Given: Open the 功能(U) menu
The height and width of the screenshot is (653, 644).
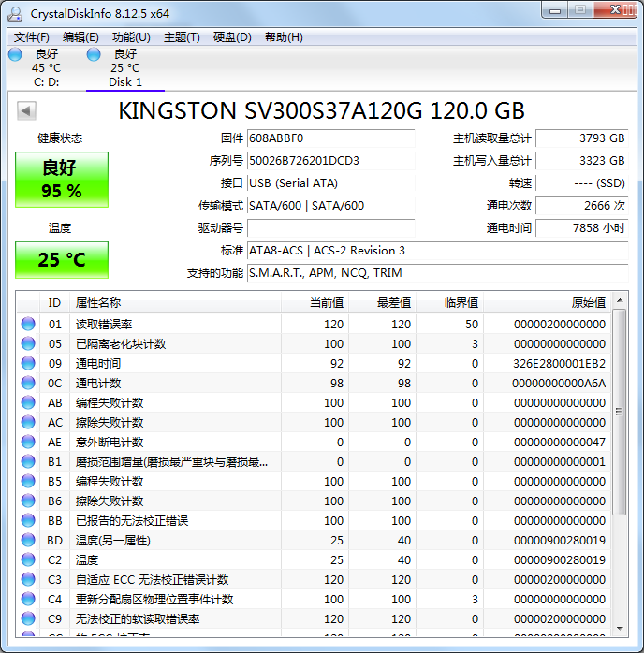Looking at the screenshot, I should pos(131,37).
